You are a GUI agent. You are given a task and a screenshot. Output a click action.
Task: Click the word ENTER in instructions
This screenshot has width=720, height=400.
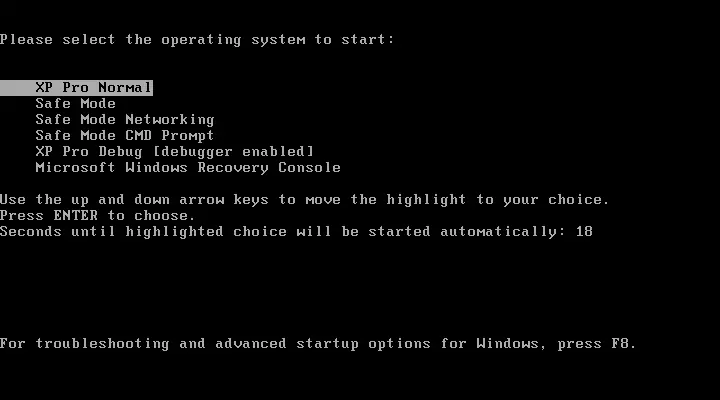pos(76,216)
